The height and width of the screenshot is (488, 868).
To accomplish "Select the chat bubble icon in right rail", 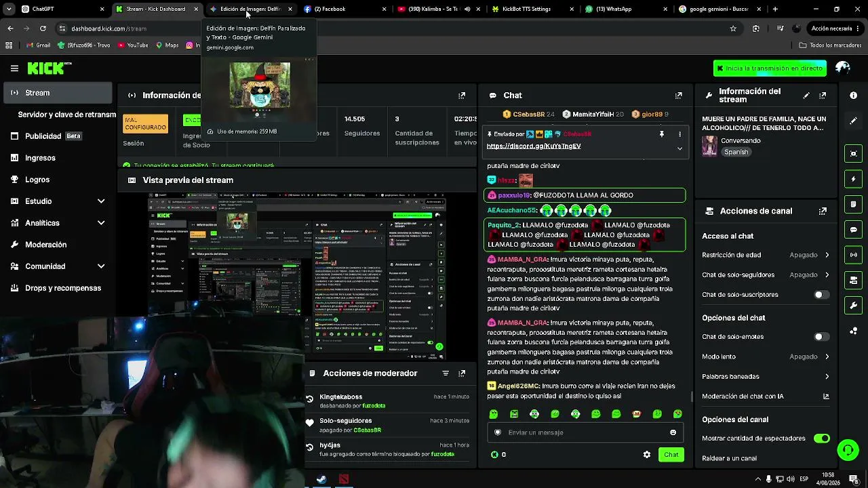I will tap(854, 230).
